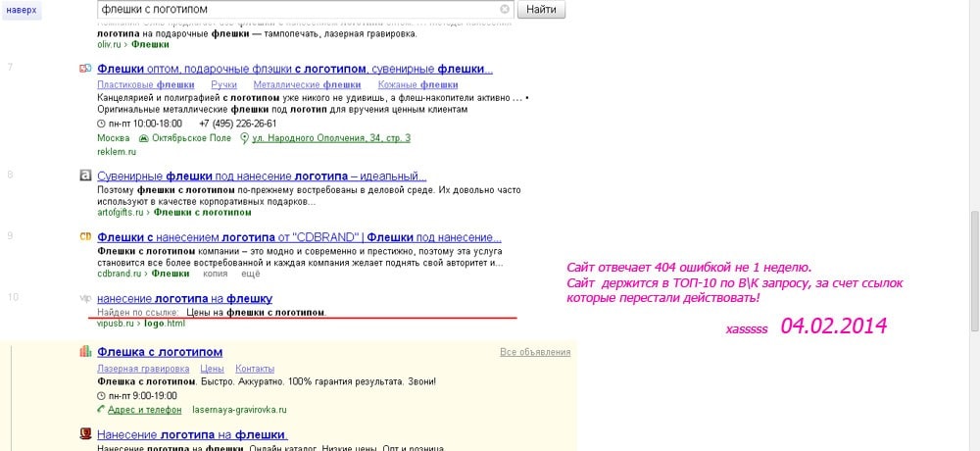Click 'Октябрьское Поле' metro station text
This screenshot has height=451, width=980.
point(191,138)
